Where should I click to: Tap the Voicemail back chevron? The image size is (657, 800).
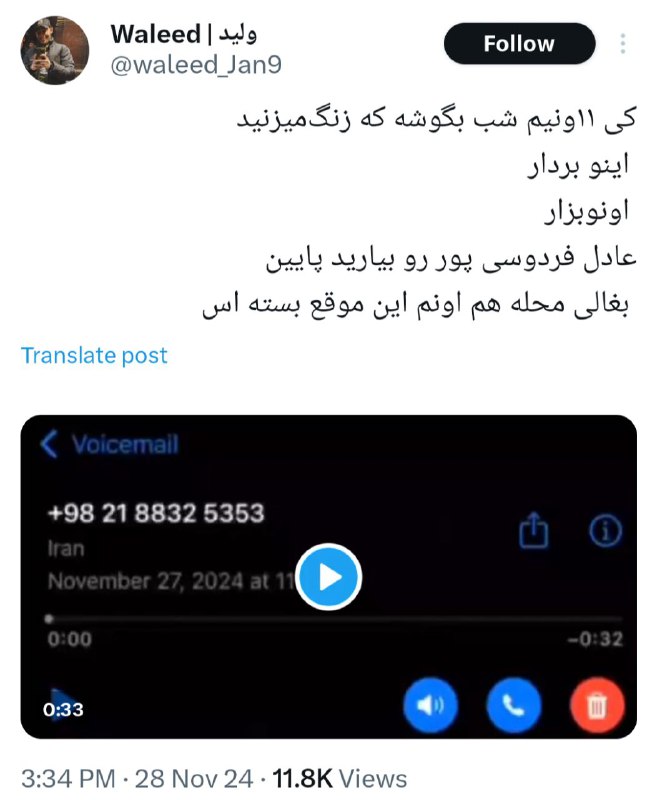click(49, 444)
